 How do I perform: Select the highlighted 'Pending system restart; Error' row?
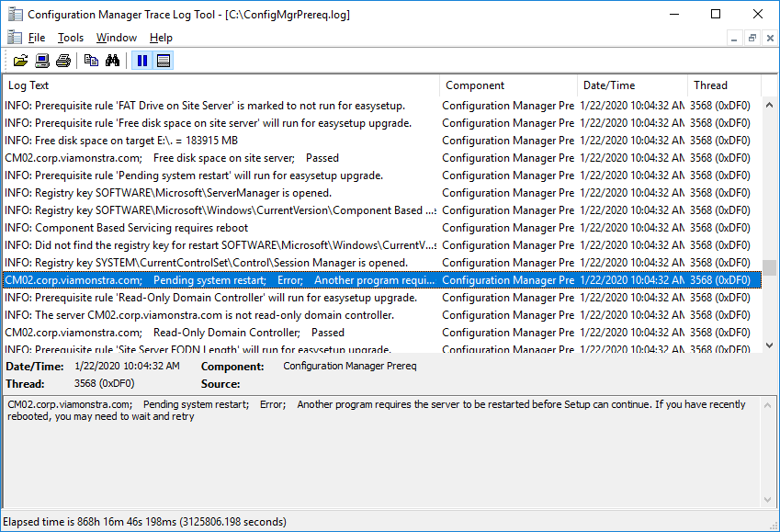point(382,279)
